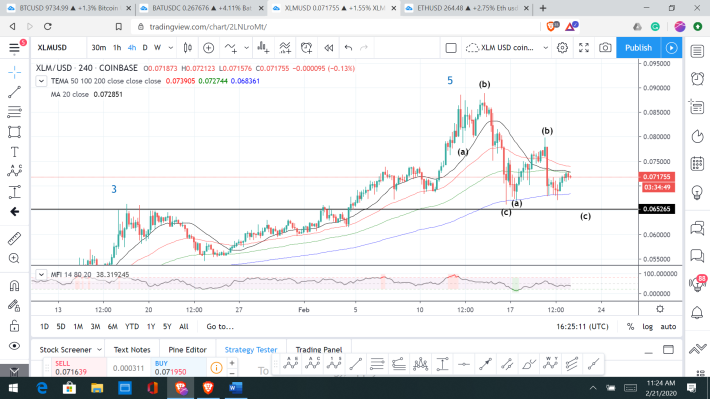The image size is (710, 399).
Task: Open Microsoft Word from taskbar
Action: pos(235,388)
